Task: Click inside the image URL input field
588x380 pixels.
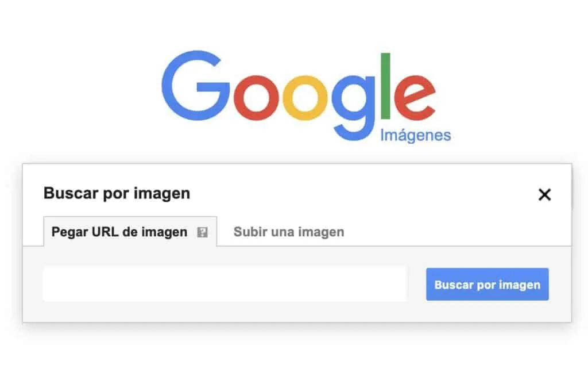Action: (x=224, y=284)
